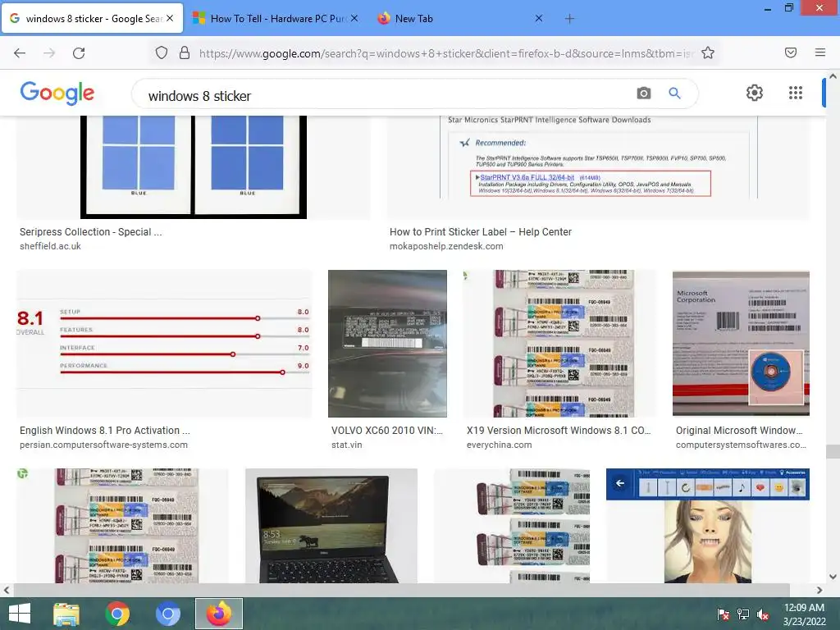Open 'VOLVO XC60 2010 VIN:...' result title
This screenshot has height=630, width=840.
(x=387, y=431)
